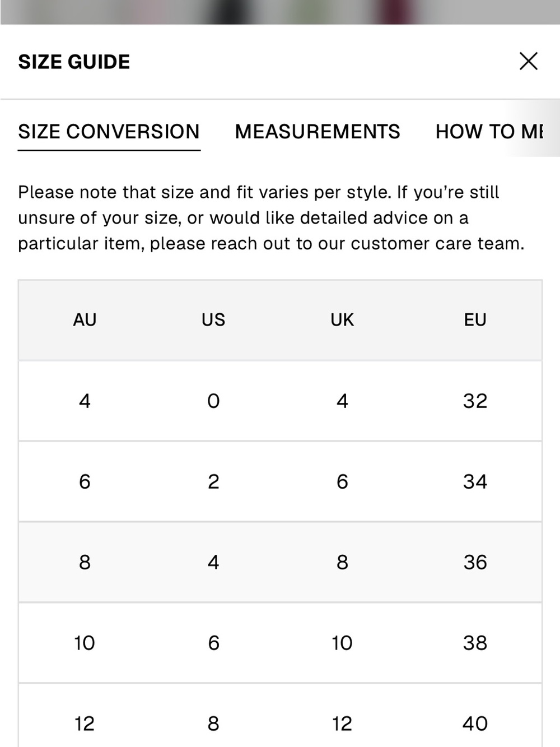Viewport: 560px width, 747px height.
Task: Select the EU 32 cell
Action: tap(475, 401)
